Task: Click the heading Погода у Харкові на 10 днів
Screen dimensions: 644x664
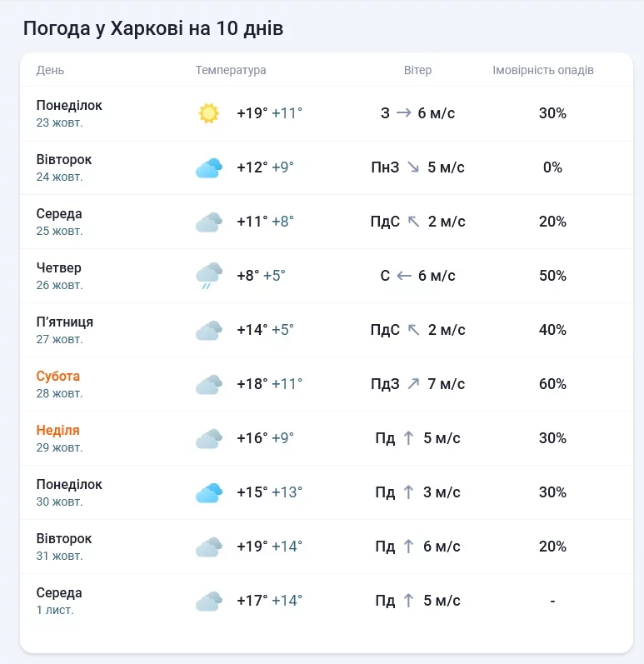Action: click(153, 28)
